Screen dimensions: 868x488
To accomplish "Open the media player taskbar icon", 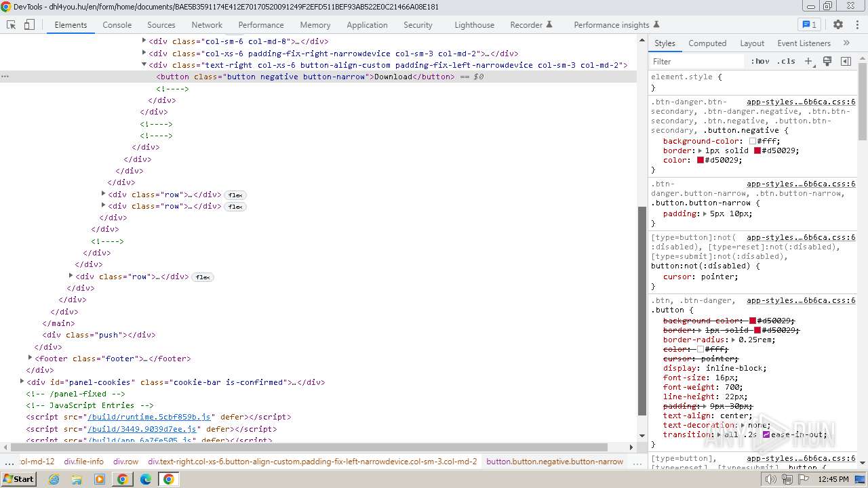I will click(x=100, y=479).
